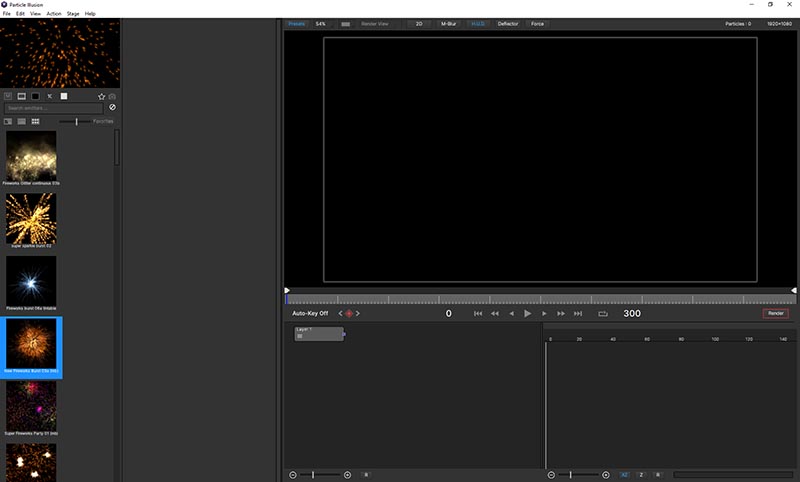Click the rewind double-arrow button
The height and width of the screenshot is (482, 800).
tap(495, 314)
